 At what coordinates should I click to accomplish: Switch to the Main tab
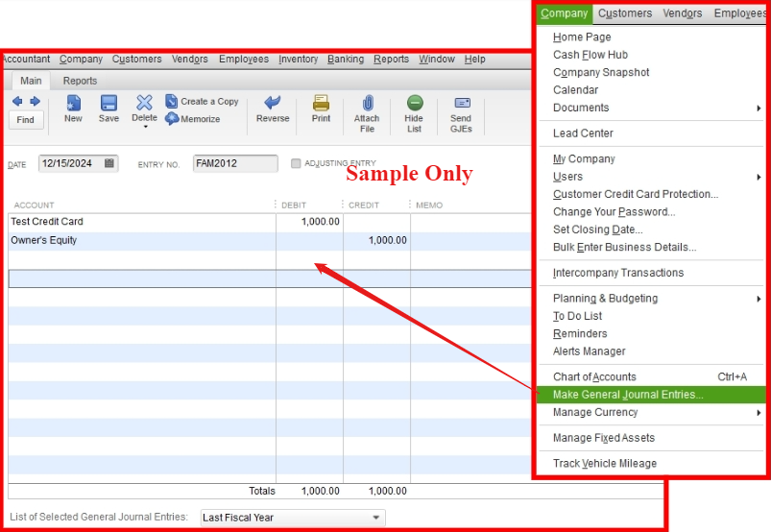[31, 81]
